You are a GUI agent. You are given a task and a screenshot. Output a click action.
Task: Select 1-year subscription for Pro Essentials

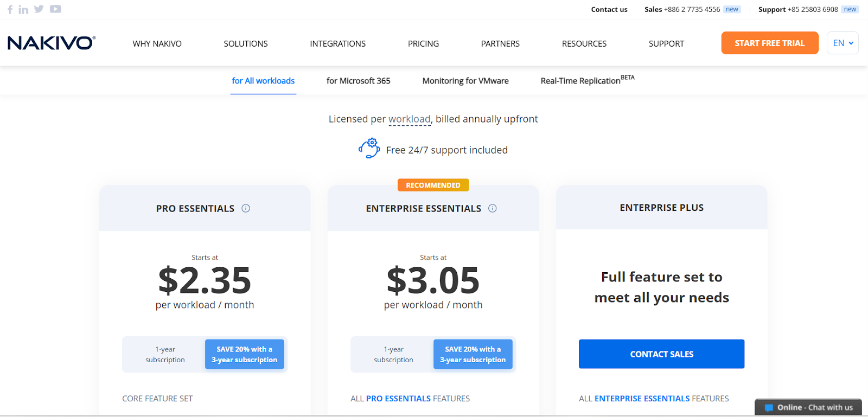(165, 355)
